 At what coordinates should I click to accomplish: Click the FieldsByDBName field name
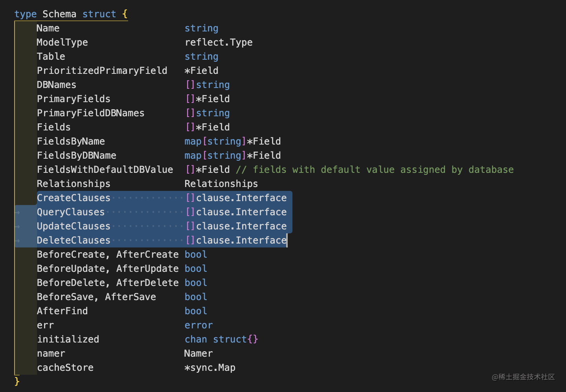[76, 156]
